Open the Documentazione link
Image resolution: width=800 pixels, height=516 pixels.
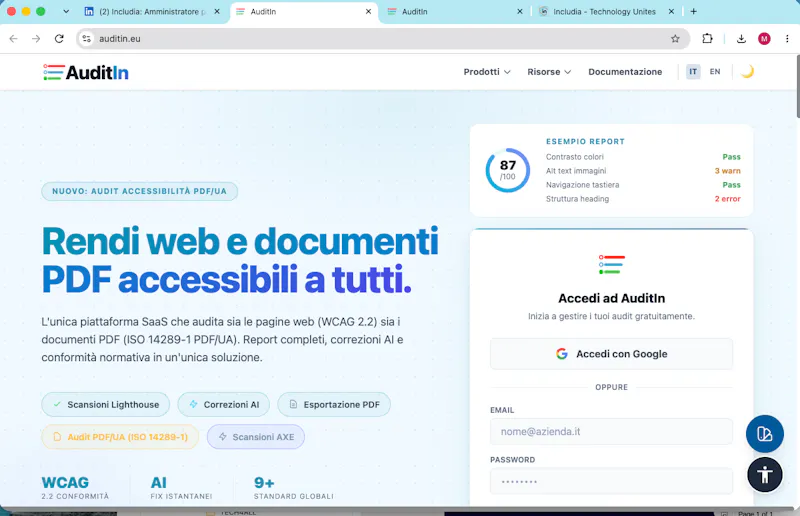[625, 72]
